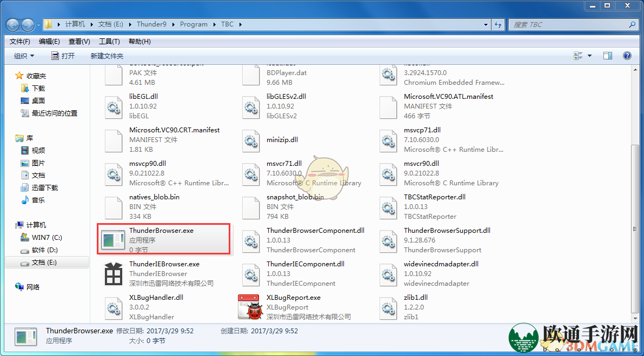Select 下载 in favorites
Image resolution: width=644 pixels, height=356 pixels.
click(38, 88)
